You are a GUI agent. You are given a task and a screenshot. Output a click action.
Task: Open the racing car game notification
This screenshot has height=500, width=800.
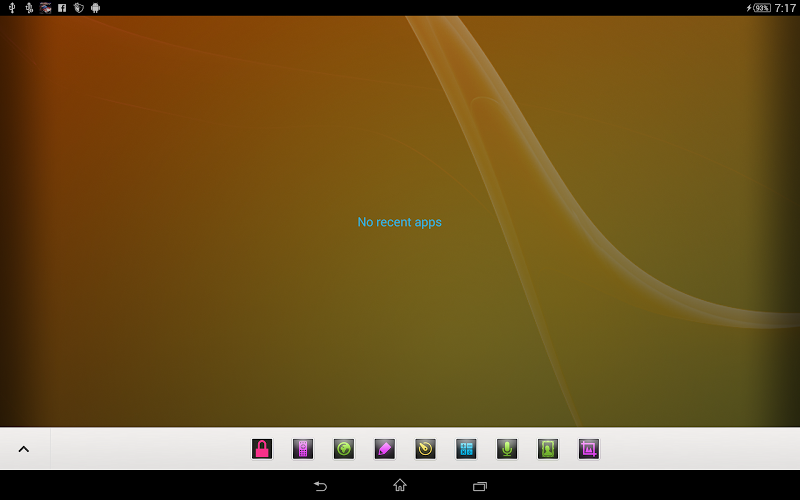point(45,8)
